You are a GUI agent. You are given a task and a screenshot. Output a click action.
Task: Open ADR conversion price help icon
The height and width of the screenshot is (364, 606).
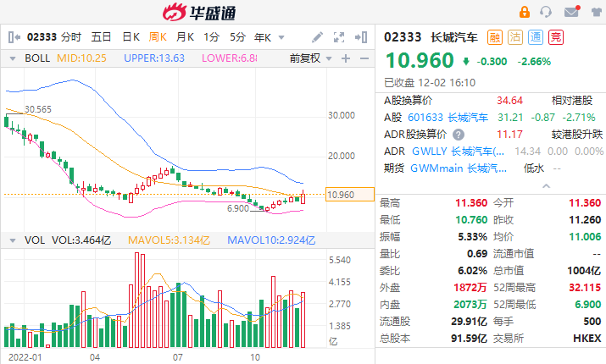[459, 135]
